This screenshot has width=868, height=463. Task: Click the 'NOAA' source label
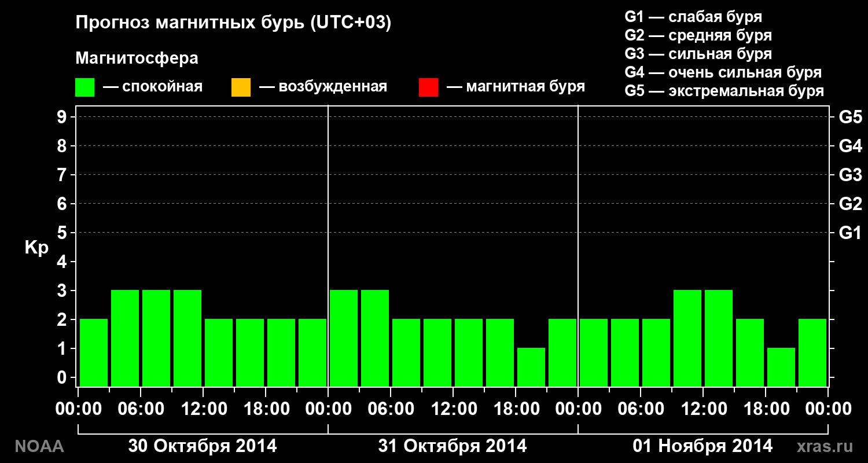(x=39, y=447)
